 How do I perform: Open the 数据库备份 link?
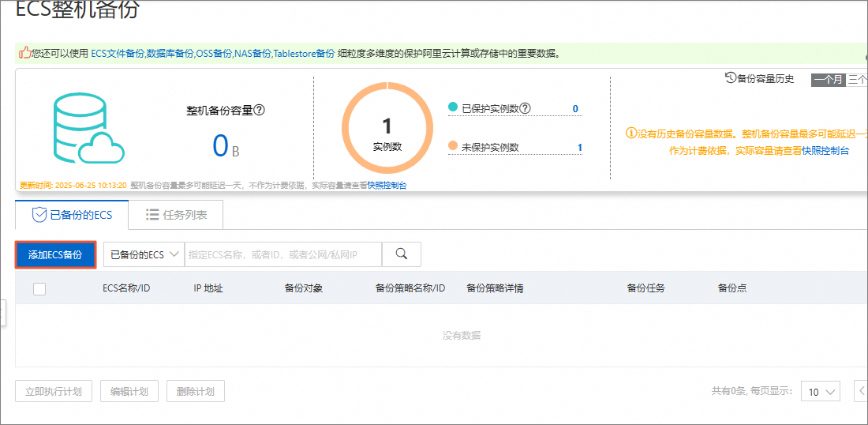tap(170, 54)
